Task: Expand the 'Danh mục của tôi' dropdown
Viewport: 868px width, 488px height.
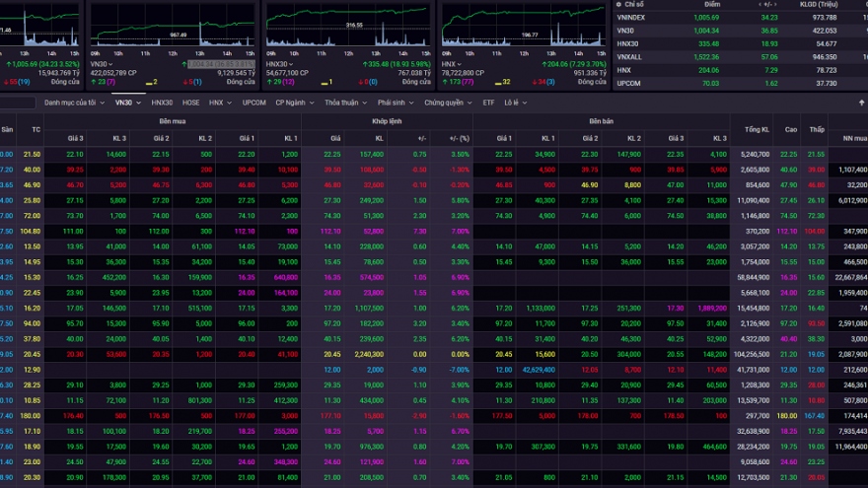Action: [73, 103]
